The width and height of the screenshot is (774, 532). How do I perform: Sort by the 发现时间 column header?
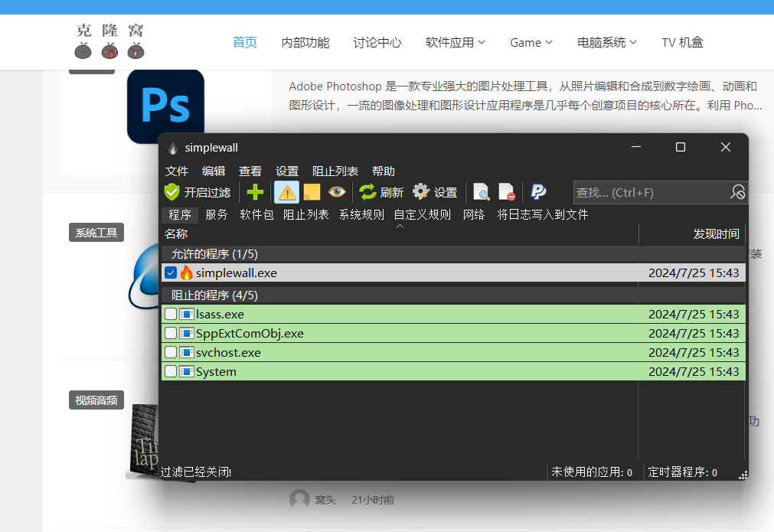pyautogui.click(x=691, y=234)
